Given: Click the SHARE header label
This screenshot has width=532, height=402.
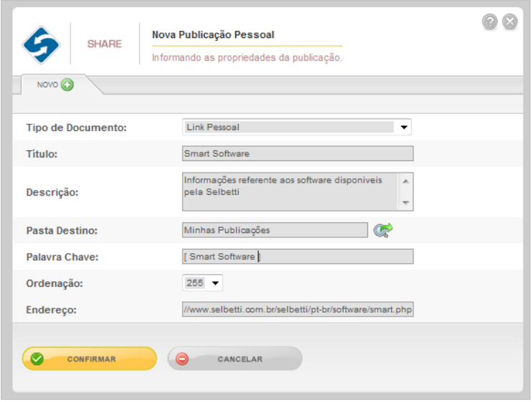Looking at the screenshot, I should point(104,44).
